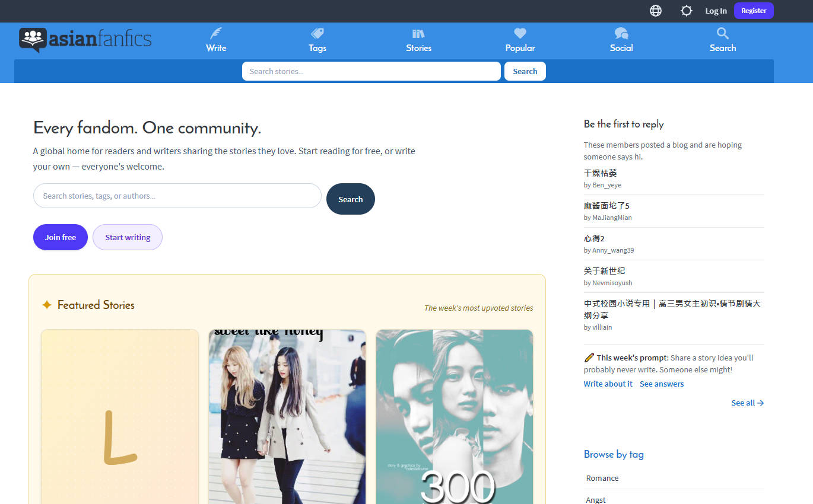This screenshot has width=813, height=504.
Task: Open the blog post '心得2'
Action: pyautogui.click(x=594, y=238)
